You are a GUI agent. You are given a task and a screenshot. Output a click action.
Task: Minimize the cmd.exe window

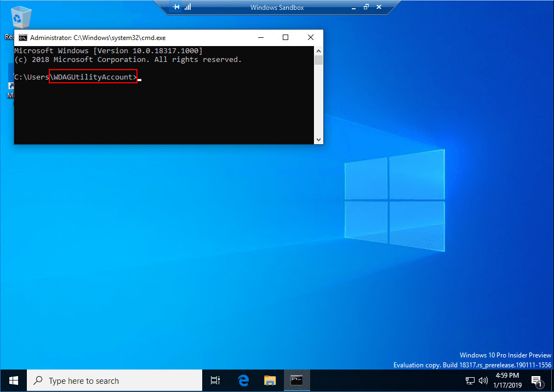click(261, 37)
